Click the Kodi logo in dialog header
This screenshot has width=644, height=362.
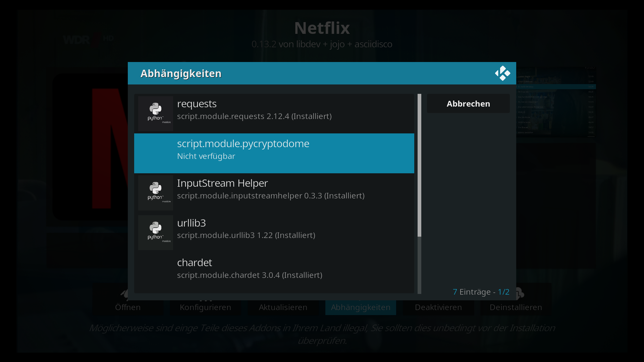(x=502, y=73)
